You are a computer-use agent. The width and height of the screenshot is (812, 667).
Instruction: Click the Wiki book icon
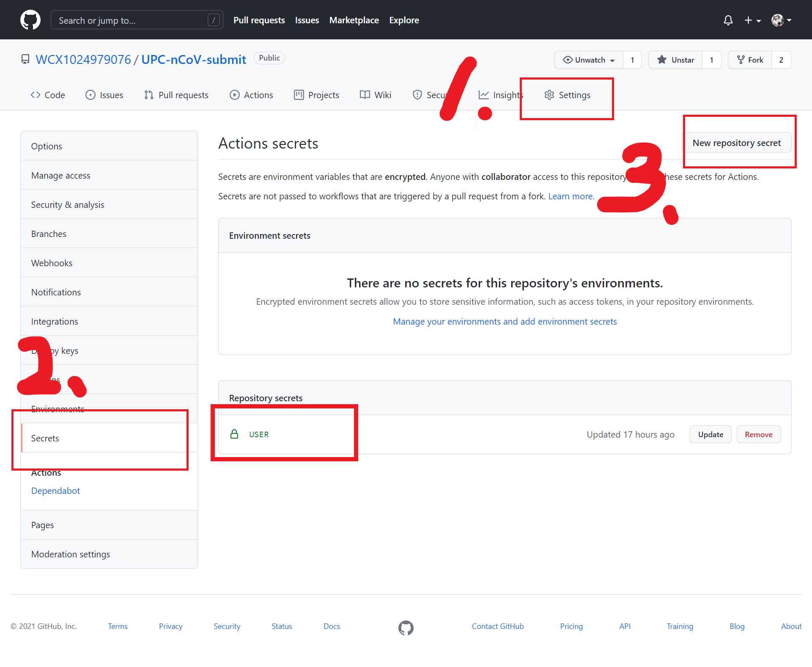[x=365, y=95]
